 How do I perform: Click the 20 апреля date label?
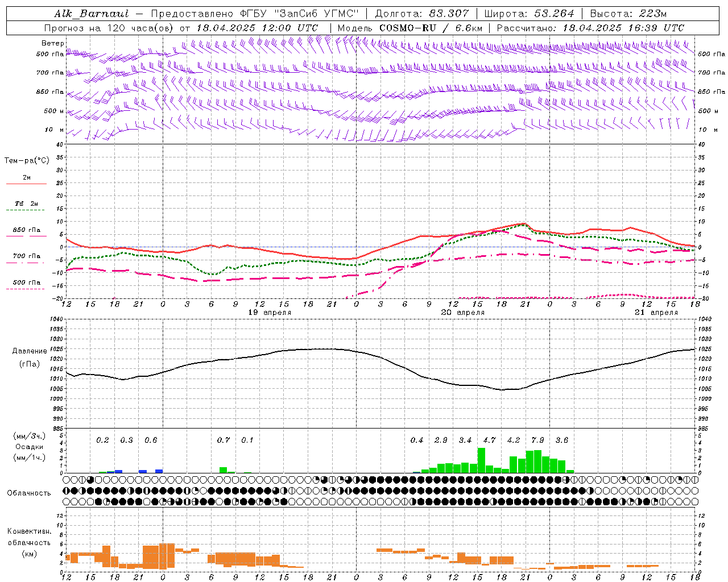click(x=463, y=313)
